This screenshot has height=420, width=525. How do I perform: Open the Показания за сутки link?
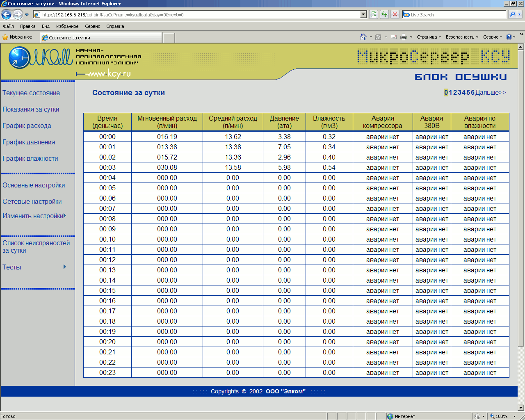click(x=31, y=110)
